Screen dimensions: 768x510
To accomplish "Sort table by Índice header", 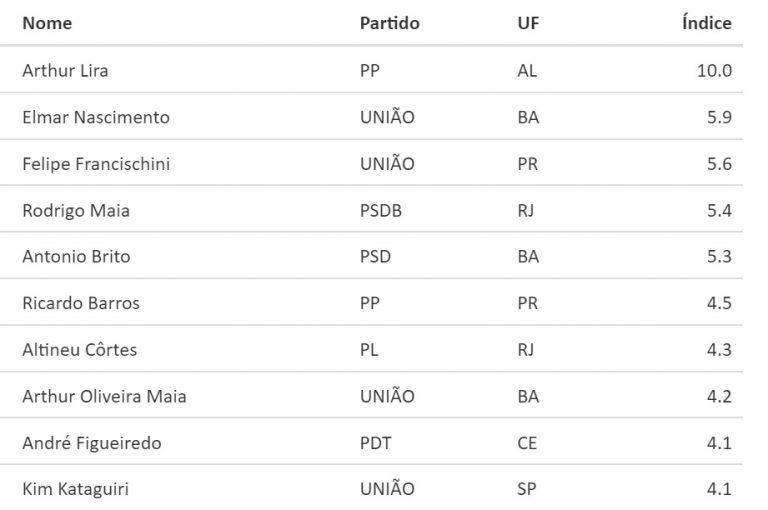I will pyautogui.click(x=706, y=23).
